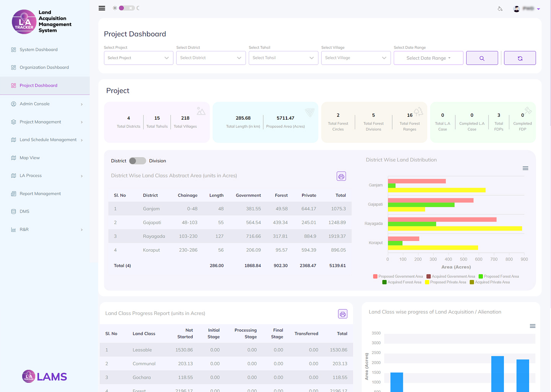Print the Land Class Progress Report
The width and height of the screenshot is (551, 392).
[x=343, y=314]
